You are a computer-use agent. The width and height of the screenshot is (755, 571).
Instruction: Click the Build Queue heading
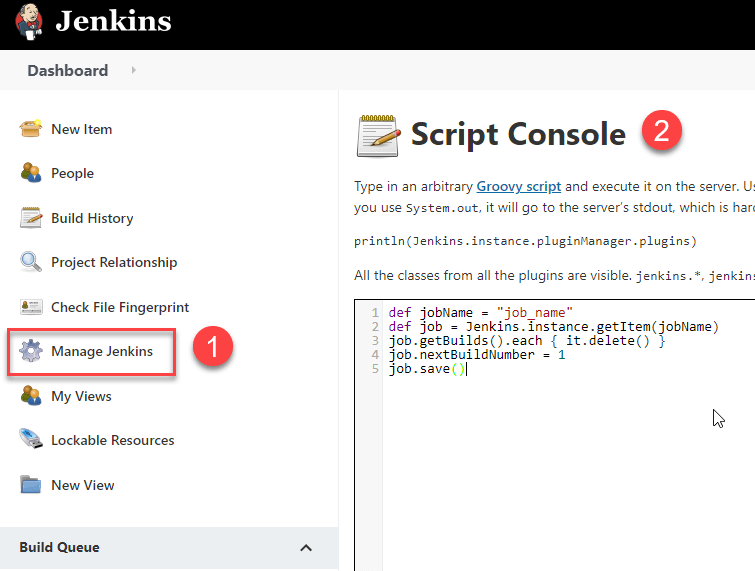[59, 547]
